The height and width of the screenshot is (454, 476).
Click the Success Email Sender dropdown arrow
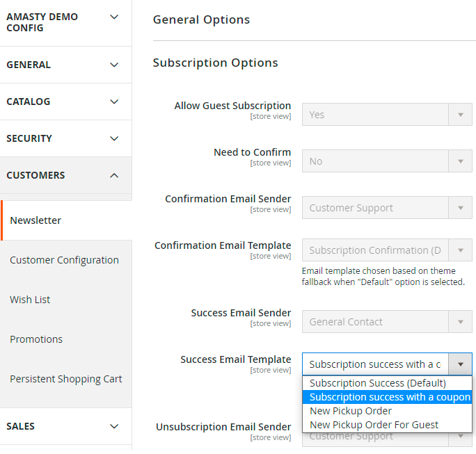coord(460,322)
